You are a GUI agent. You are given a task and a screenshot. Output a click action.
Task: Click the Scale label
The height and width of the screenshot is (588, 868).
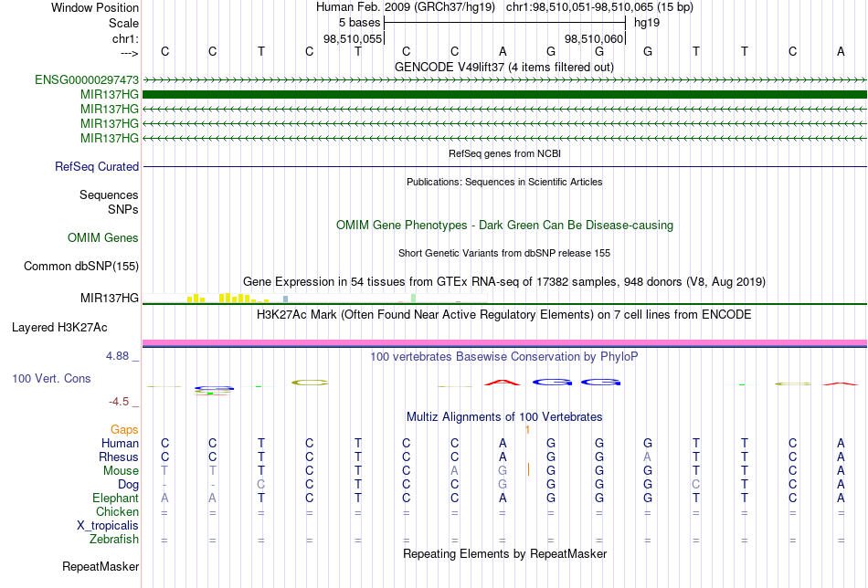[123, 23]
